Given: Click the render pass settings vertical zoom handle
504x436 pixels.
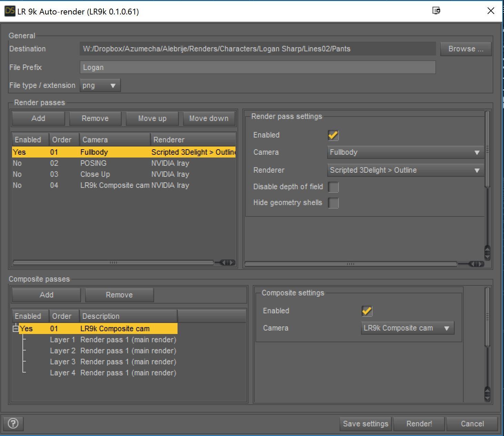Looking at the screenshot, I should click(487, 253).
